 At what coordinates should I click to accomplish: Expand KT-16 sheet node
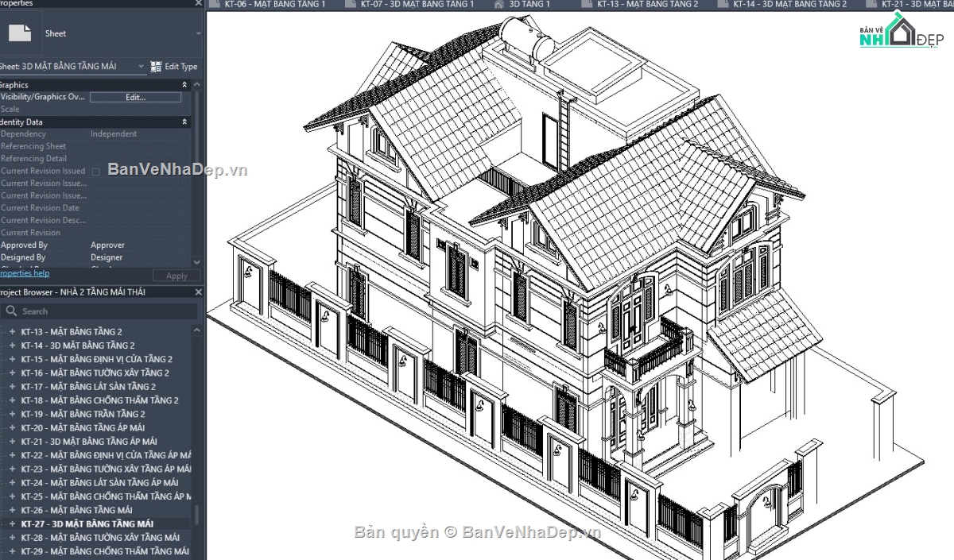click(12, 373)
